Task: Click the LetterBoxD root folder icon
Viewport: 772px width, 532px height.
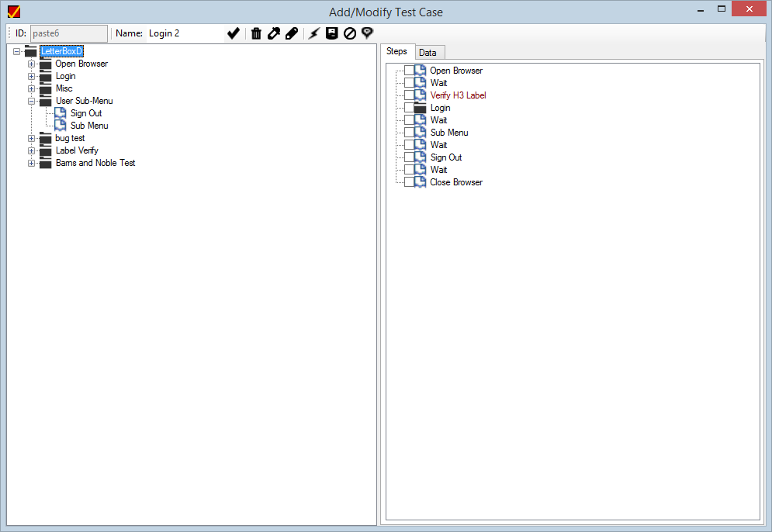Action: tap(30, 51)
